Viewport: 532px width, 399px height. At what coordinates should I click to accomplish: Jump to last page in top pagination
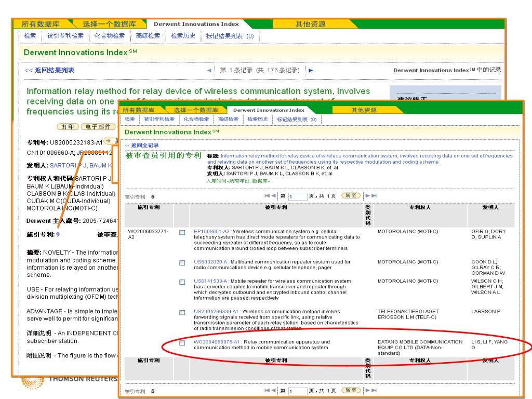coord(374,196)
